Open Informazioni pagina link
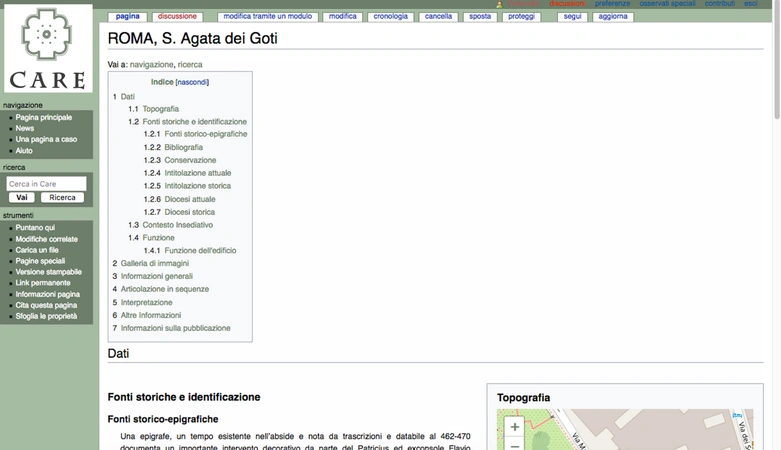The width and height of the screenshot is (781, 450). tap(47, 295)
